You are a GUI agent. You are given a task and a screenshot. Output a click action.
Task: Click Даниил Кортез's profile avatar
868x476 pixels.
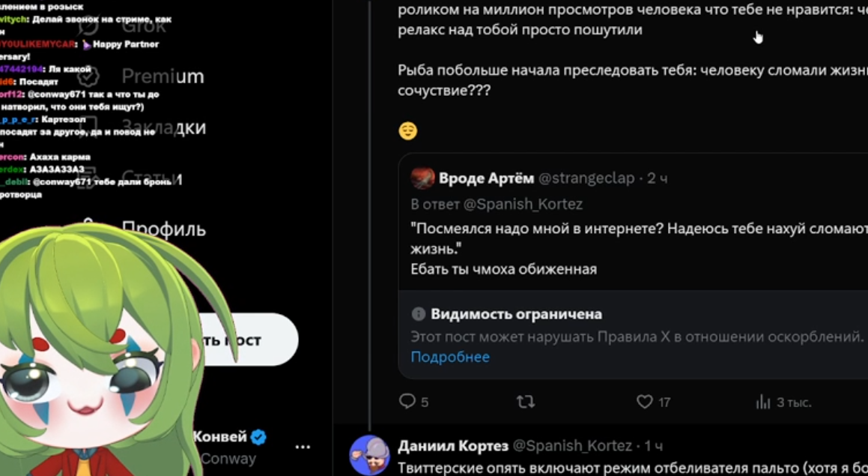[x=369, y=454]
